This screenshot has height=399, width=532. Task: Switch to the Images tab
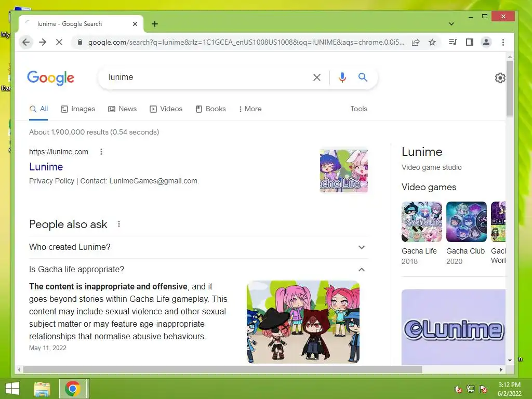coord(78,109)
